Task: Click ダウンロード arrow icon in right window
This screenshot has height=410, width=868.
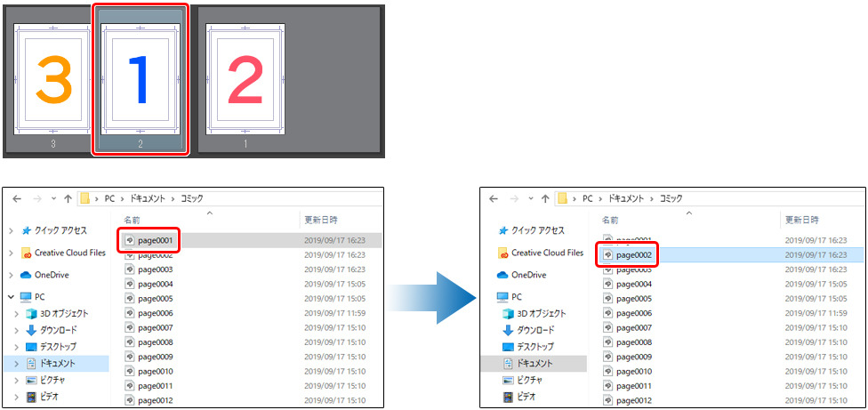Action: [508, 330]
